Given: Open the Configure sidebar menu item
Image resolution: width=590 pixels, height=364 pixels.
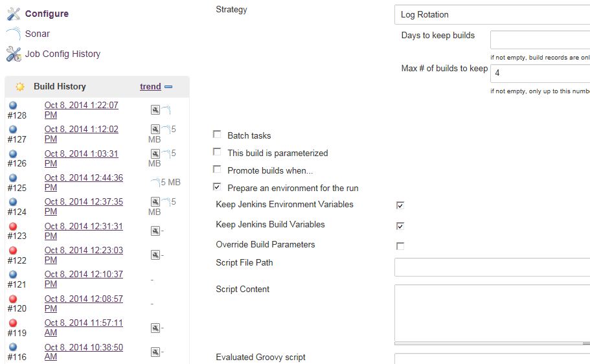Looking at the screenshot, I should point(47,14).
